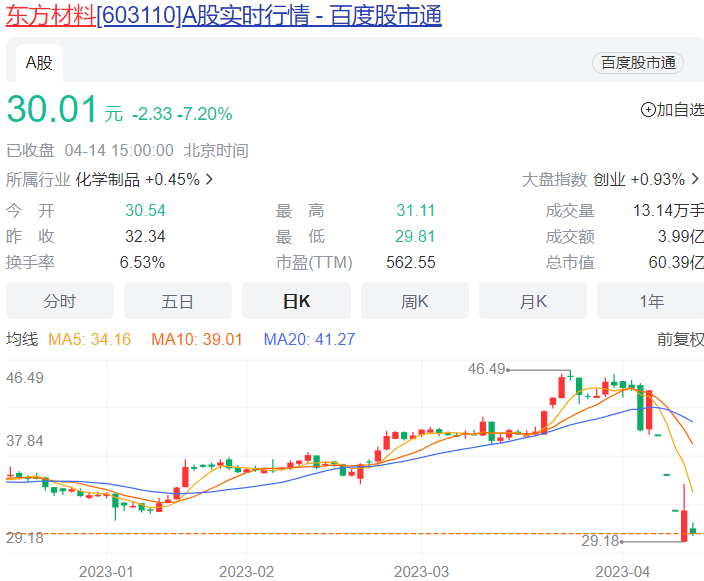The height and width of the screenshot is (581, 704).
Task: Select the A股 tab
Action: (39, 63)
